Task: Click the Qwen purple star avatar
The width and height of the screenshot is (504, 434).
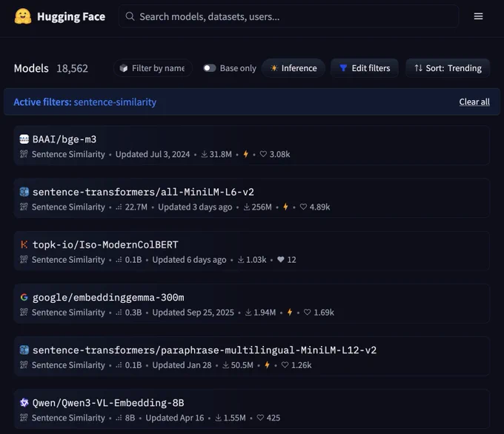Action: tap(24, 402)
